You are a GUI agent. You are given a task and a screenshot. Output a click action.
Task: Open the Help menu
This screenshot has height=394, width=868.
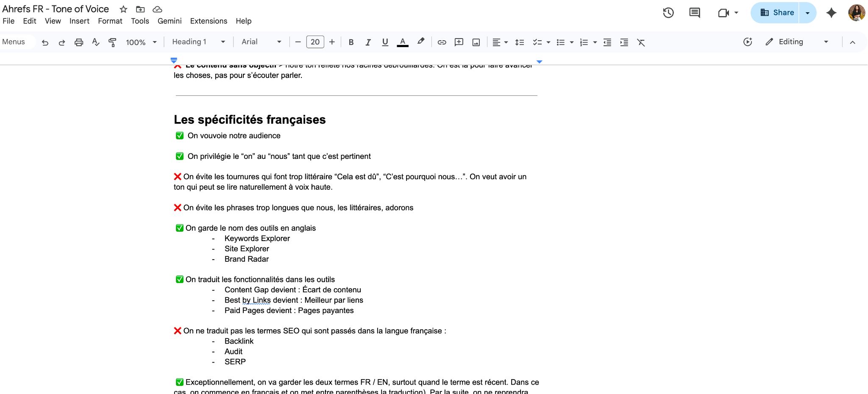point(244,21)
